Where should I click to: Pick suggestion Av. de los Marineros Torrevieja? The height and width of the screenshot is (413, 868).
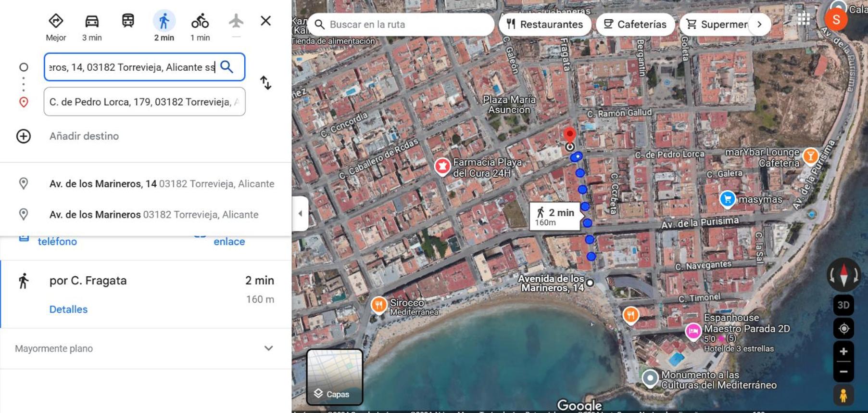point(146,215)
